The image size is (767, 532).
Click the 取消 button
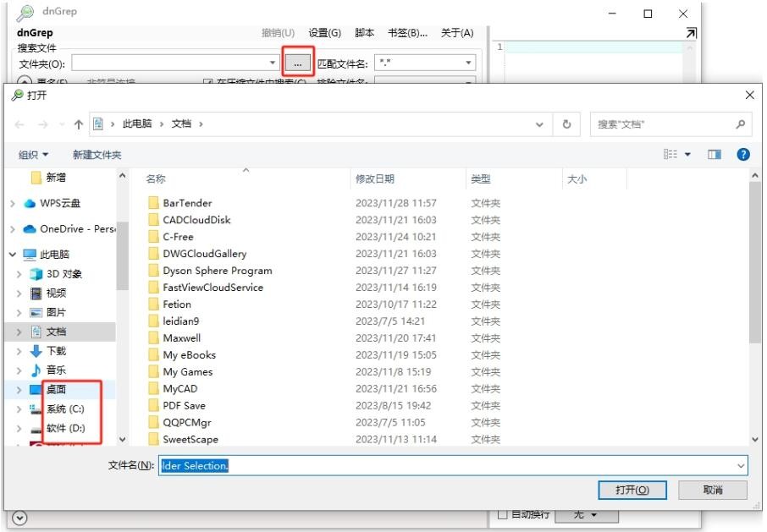713,490
